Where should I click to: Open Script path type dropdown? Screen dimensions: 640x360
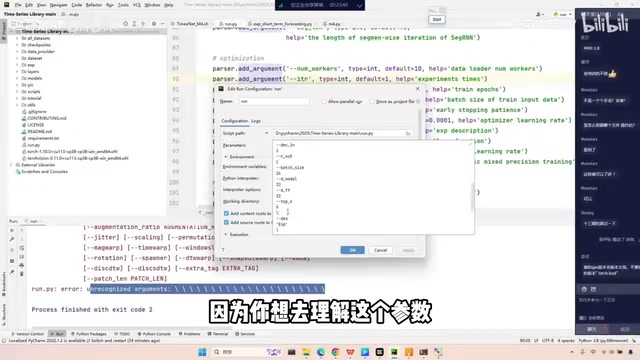click(x=267, y=133)
